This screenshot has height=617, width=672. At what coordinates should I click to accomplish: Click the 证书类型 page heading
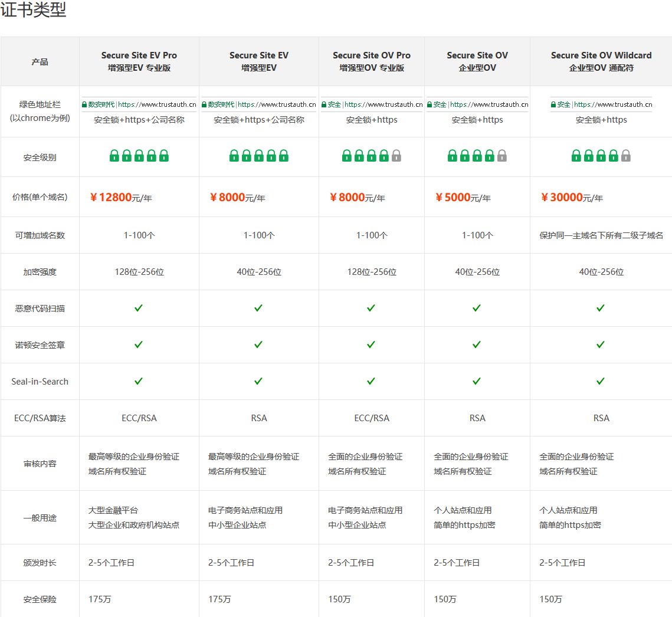(34, 9)
